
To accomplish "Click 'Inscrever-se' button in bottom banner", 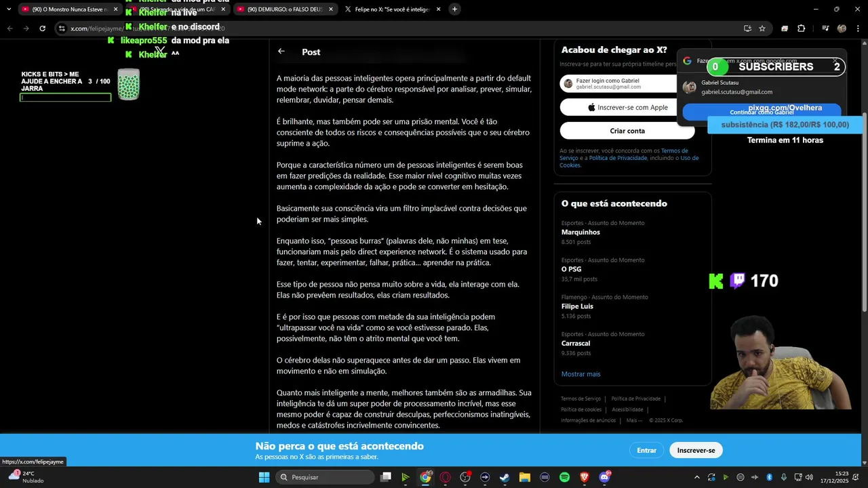I will [696, 450].
